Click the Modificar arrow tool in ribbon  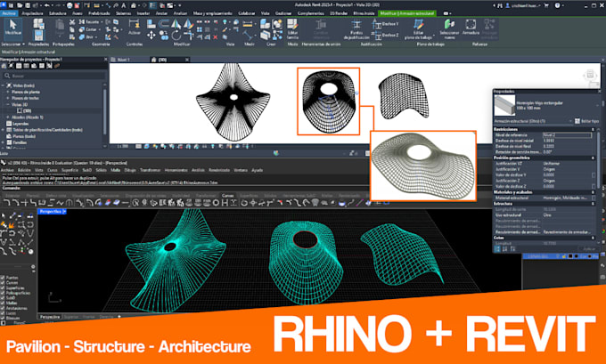tap(13, 28)
